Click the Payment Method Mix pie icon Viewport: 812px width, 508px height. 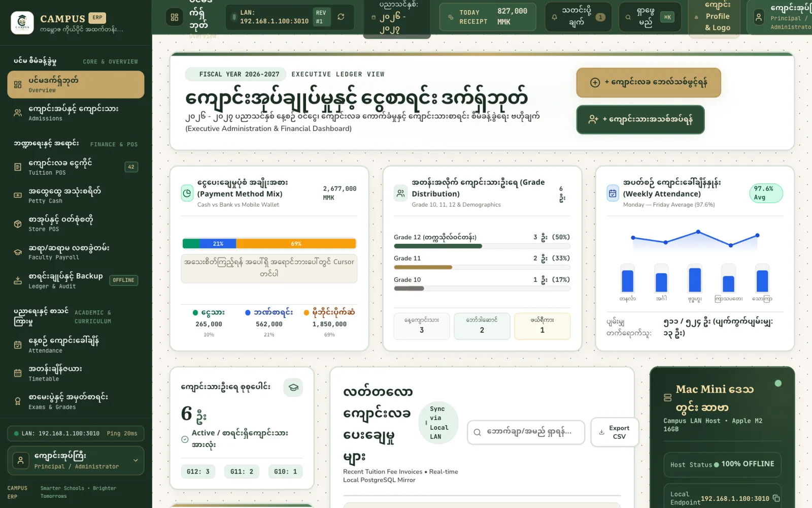click(x=187, y=193)
